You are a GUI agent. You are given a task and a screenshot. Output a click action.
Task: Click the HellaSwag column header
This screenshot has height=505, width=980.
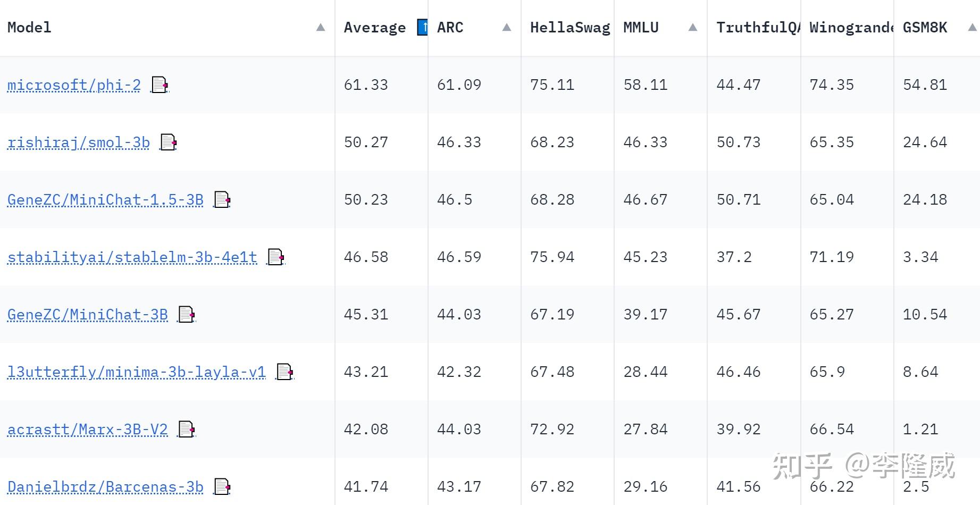569,28
